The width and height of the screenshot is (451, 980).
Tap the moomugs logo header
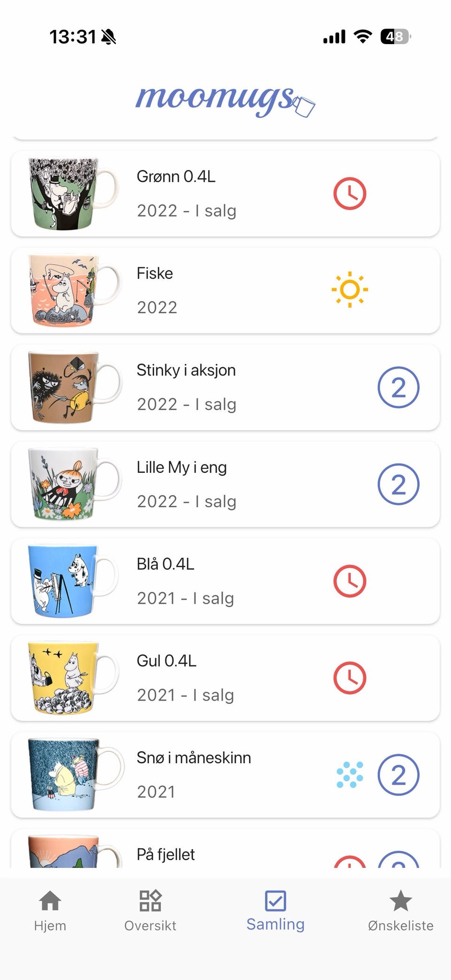(x=225, y=100)
